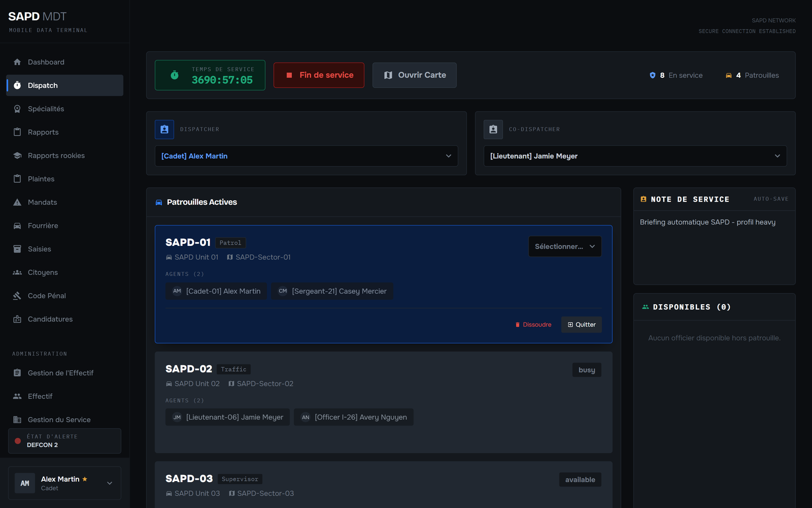Click the Quitter button on SAPD-01
This screenshot has height=508, width=812.
pos(582,325)
